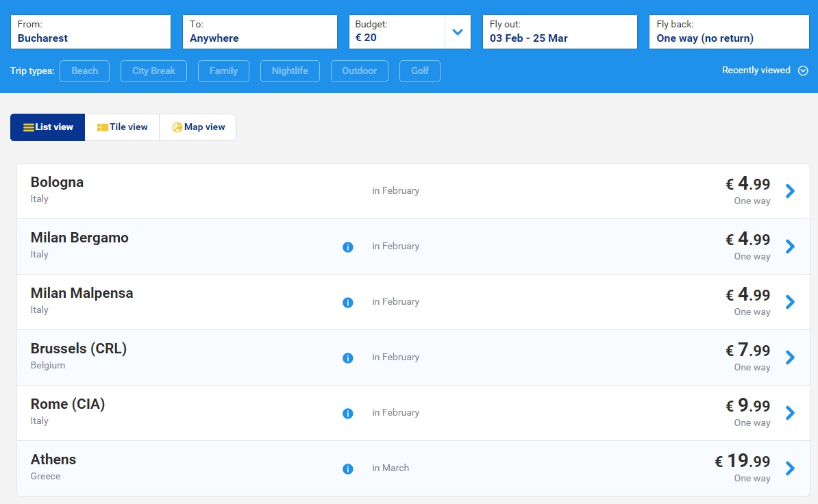Select the Milan Malpensa destination

coord(82,294)
